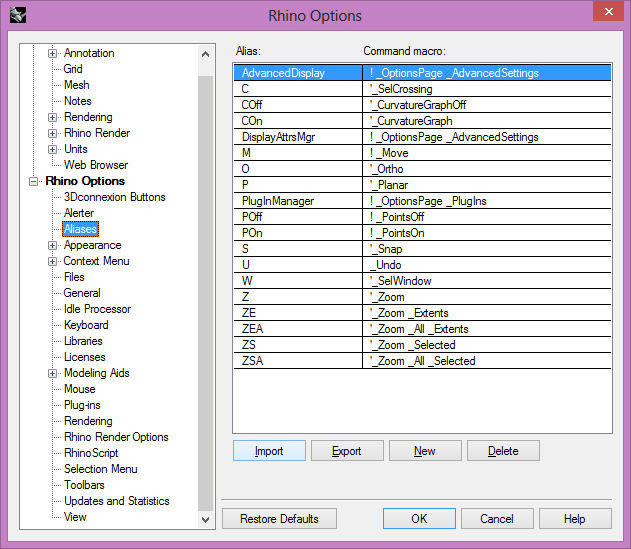This screenshot has width=631, height=549.
Task: Expand the Appearance tree node
Action: tap(53, 245)
